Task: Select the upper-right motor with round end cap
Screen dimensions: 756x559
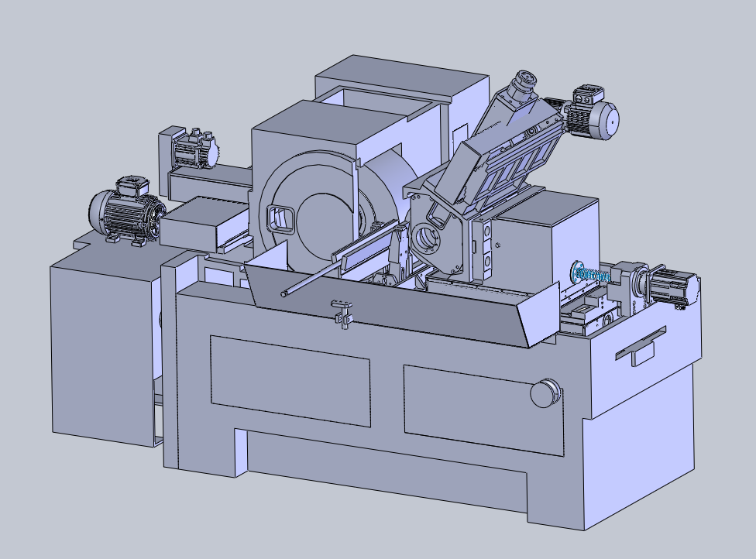Action: pos(591,114)
